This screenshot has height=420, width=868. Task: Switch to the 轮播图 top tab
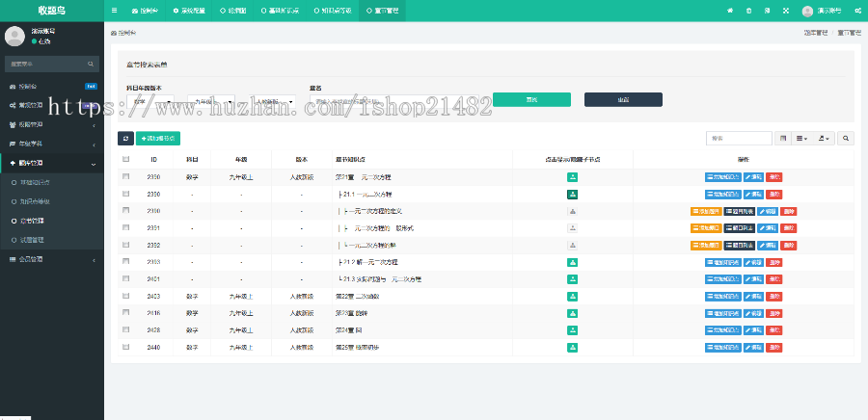[x=232, y=11]
